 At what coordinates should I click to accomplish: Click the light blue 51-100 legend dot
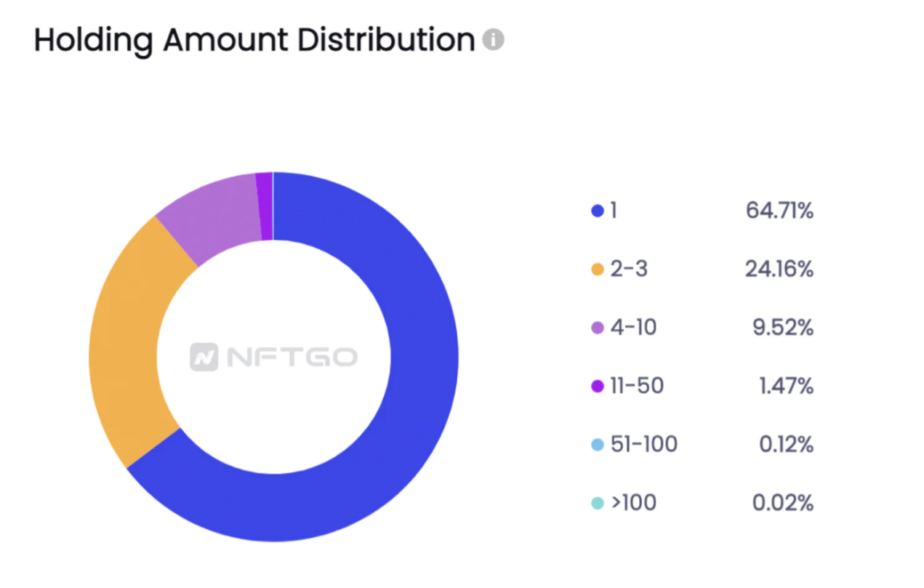[x=598, y=444]
